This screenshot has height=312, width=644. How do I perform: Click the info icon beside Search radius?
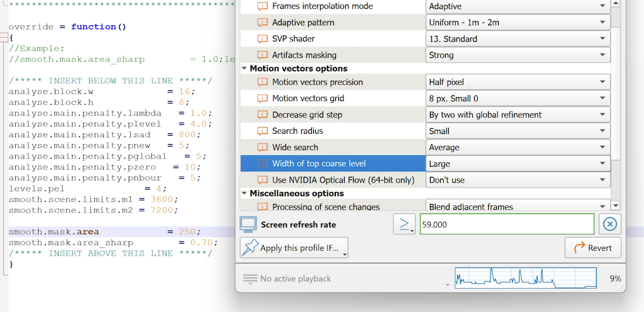263,131
